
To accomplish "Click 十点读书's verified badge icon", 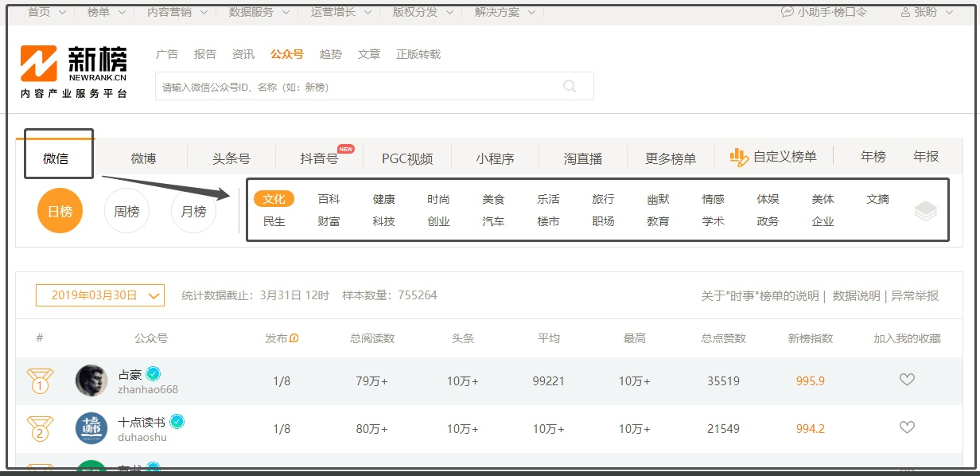I will [177, 421].
